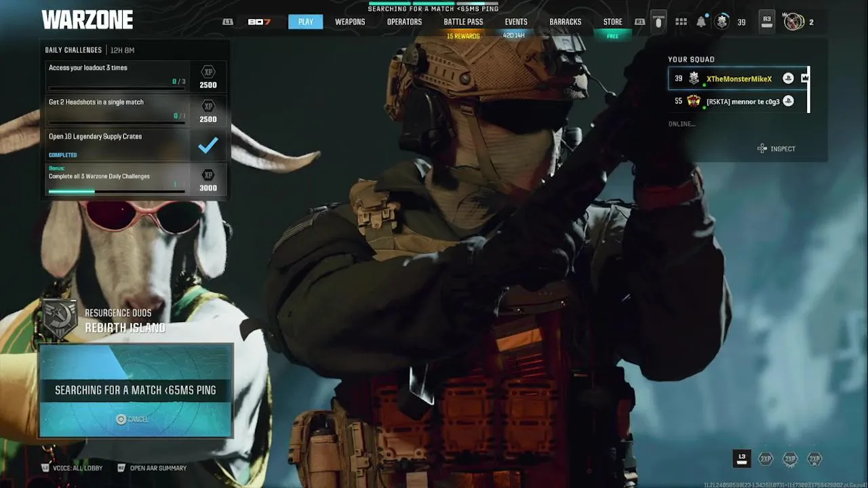Click the third 2XP token icon
Image resolution: width=868 pixels, height=488 pixels.
[x=814, y=459]
